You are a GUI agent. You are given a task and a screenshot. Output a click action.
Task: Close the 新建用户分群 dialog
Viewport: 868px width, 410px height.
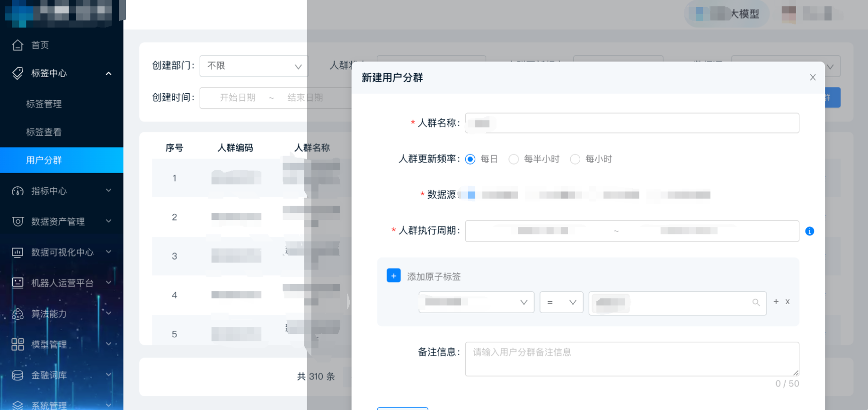pos(813,78)
